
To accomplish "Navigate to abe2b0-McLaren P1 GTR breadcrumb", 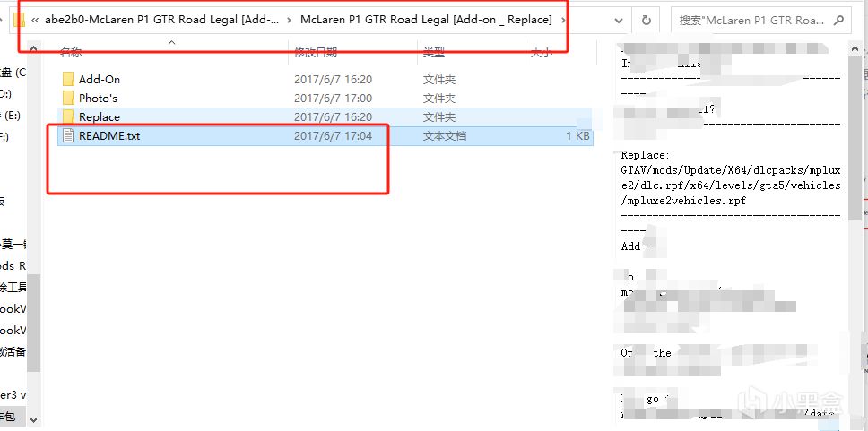I will [162, 20].
